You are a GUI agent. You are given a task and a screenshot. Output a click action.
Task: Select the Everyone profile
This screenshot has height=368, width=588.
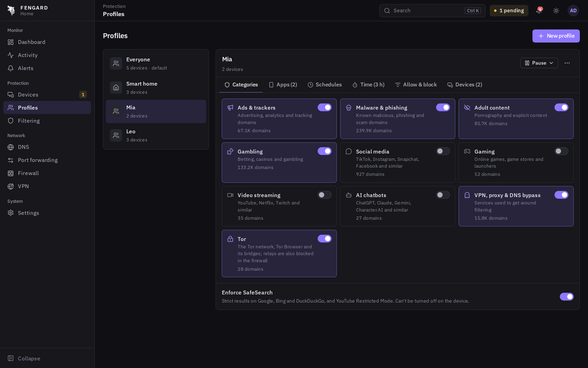pyautogui.click(x=156, y=64)
